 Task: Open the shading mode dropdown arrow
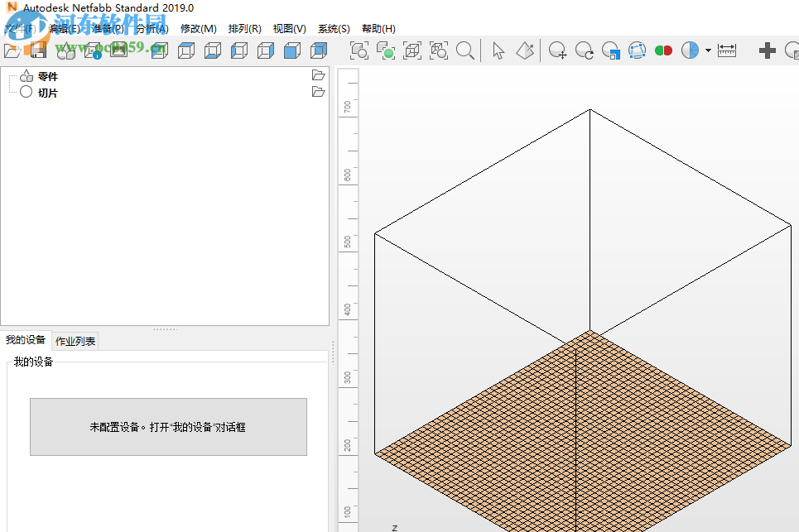pos(706,50)
